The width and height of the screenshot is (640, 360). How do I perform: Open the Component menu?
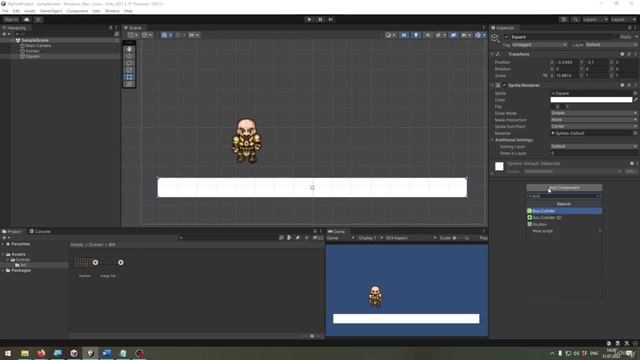pos(77,11)
